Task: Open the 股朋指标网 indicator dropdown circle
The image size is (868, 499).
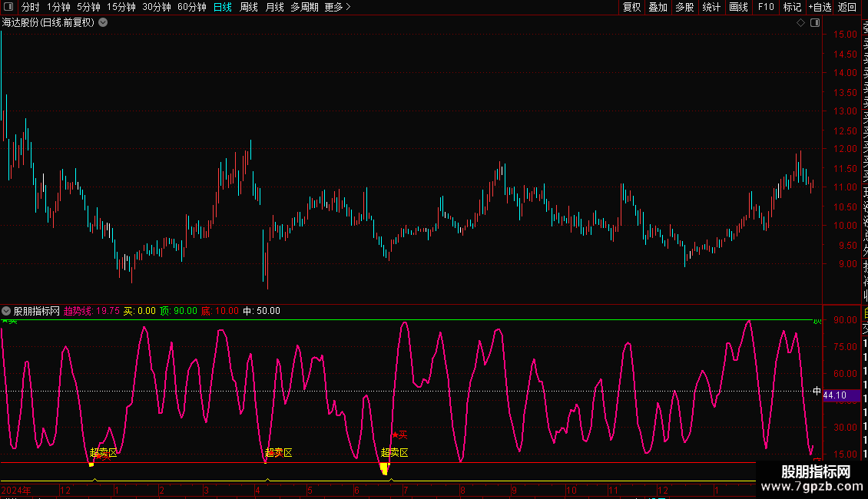Action: (x=6, y=311)
